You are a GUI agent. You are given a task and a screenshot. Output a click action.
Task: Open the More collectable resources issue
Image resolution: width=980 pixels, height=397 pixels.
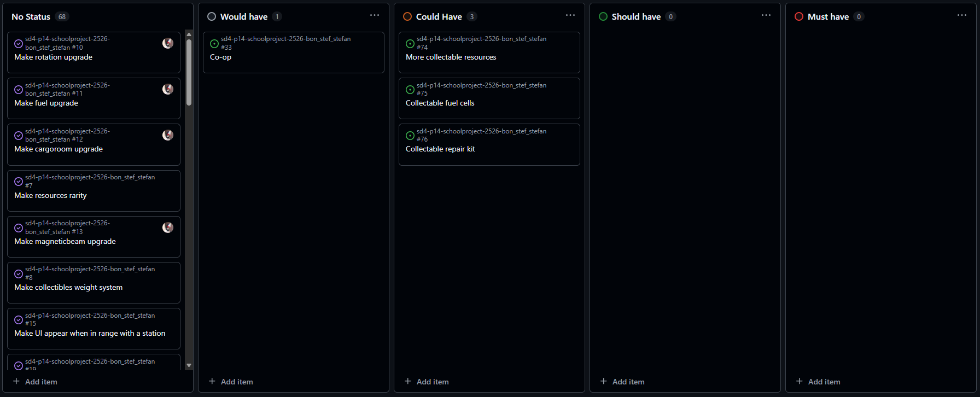451,57
